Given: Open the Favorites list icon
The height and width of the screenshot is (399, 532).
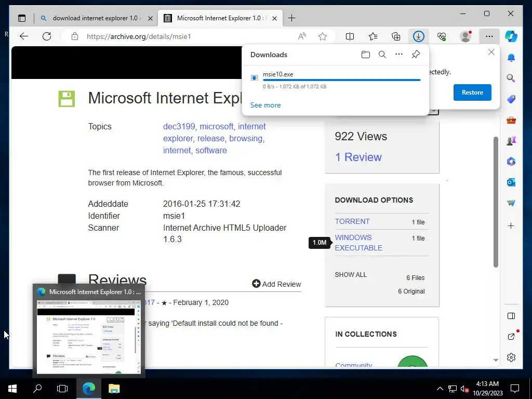Looking at the screenshot, I should click(x=373, y=36).
